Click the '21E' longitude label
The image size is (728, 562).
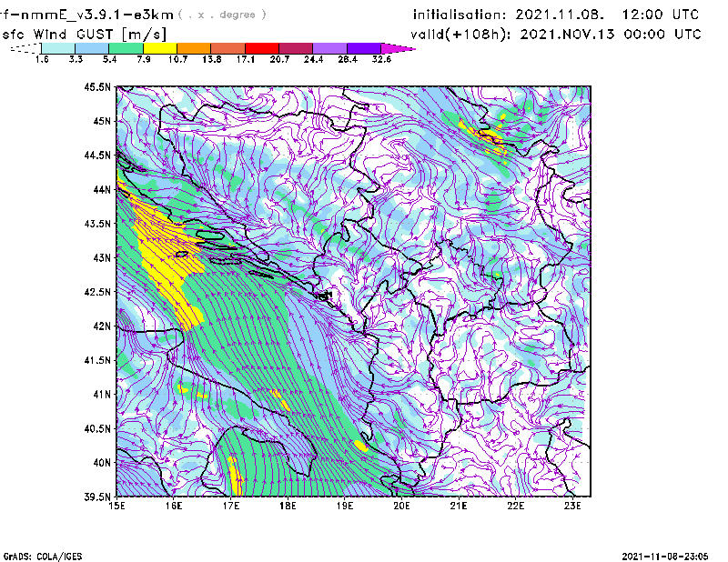point(459,506)
